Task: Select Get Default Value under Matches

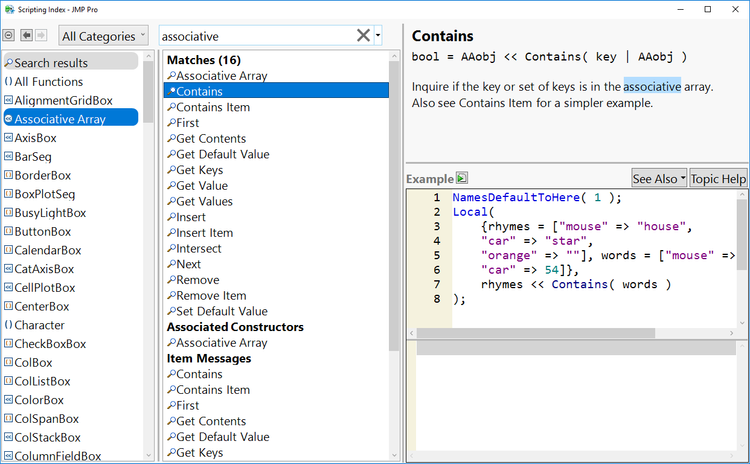Action: (222, 154)
